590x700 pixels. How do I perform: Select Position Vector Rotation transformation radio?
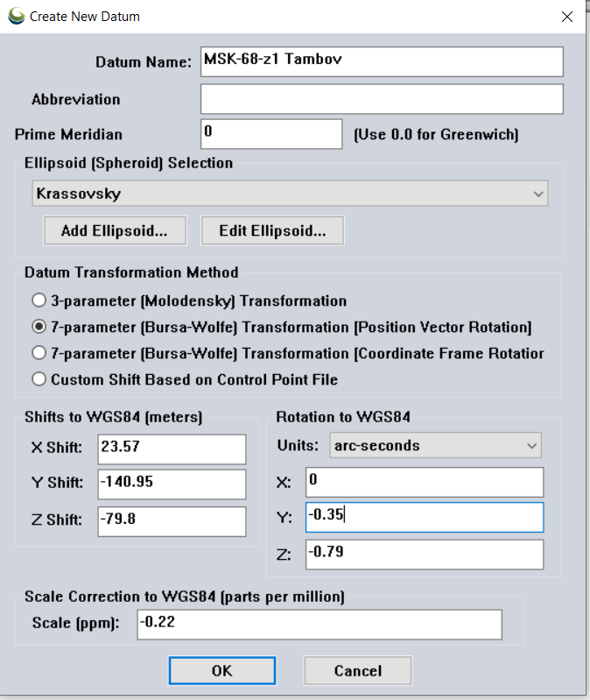pos(39,327)
